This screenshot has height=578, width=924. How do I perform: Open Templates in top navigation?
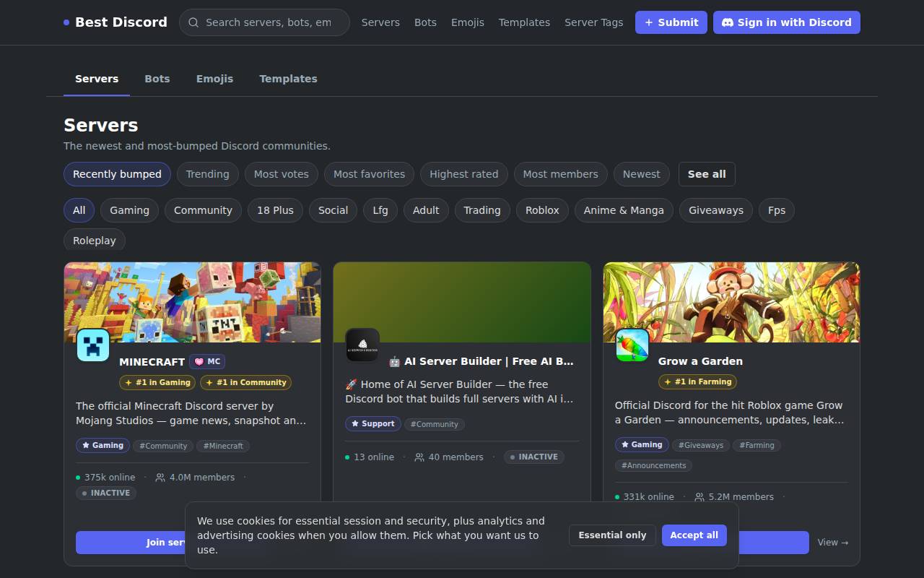[524, 22]
